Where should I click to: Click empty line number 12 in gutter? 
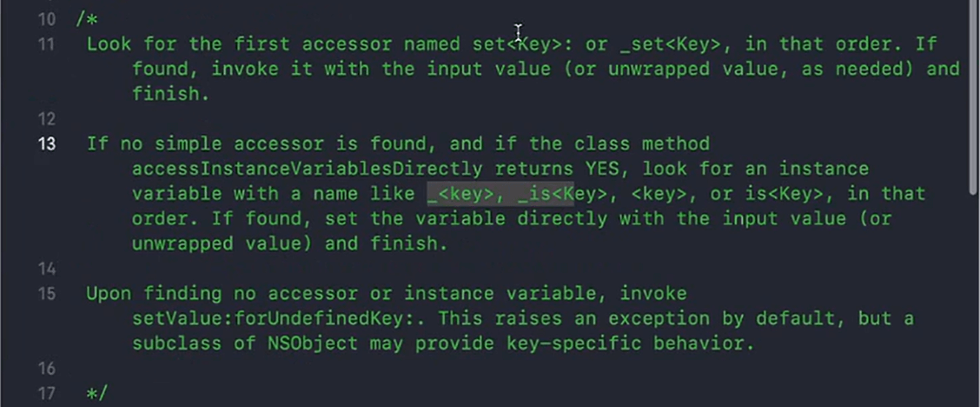coord(46,119)
